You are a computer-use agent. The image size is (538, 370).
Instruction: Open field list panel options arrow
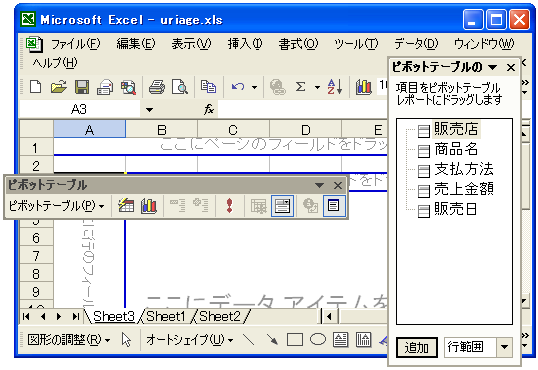(x=493, y=67)
